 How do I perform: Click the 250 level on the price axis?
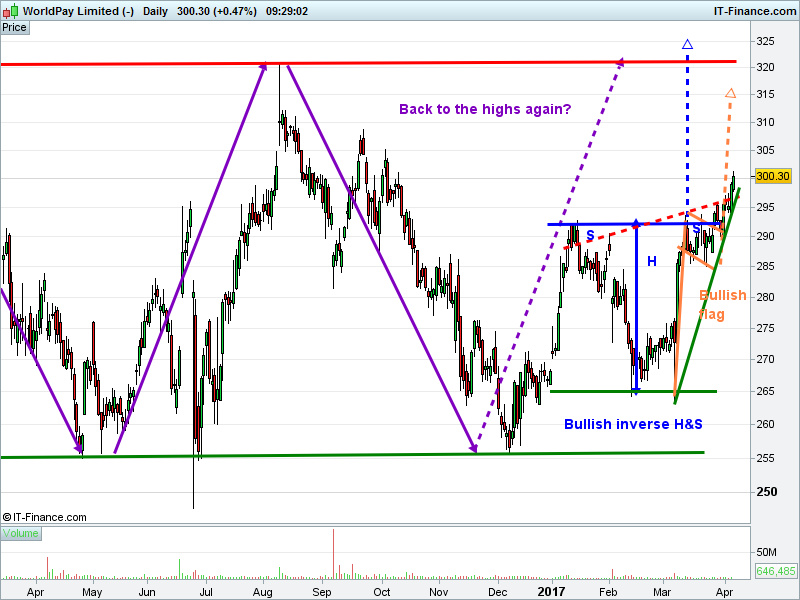[767, 491]
